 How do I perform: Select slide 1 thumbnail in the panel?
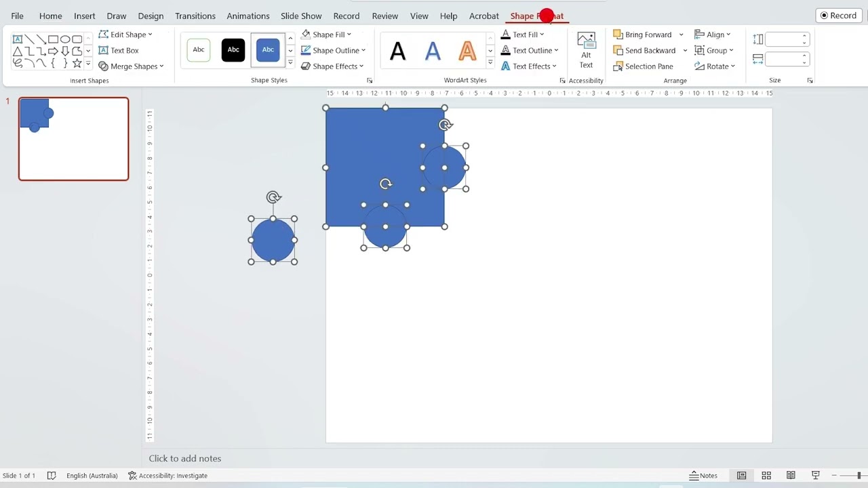tap(73, 139)
